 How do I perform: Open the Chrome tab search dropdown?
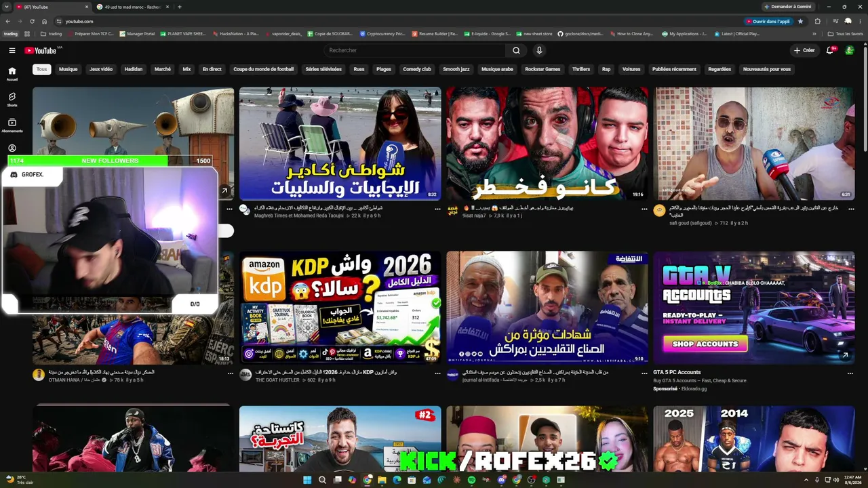[7, 7]
